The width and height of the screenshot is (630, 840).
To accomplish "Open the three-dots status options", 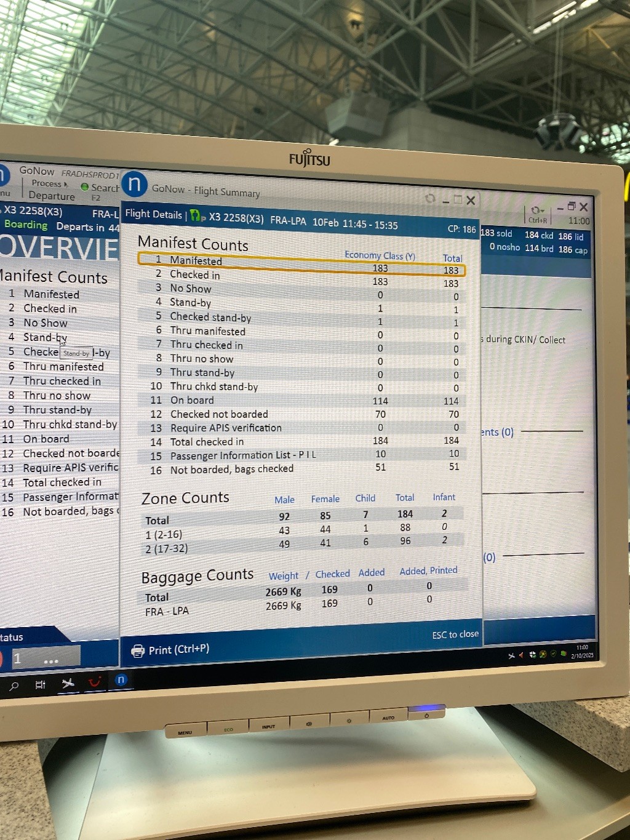I will pos(51,661).
